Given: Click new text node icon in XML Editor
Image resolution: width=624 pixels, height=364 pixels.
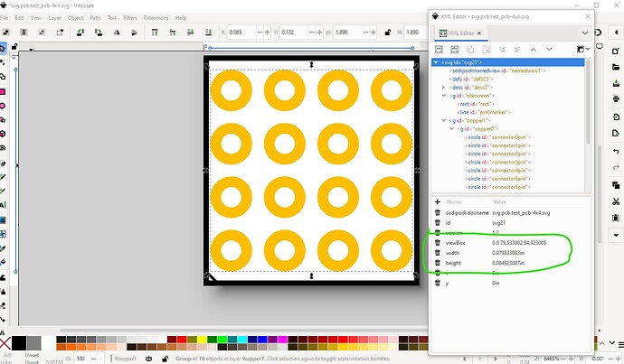Looking at the screenshot, I should click(x=455, y=50).
